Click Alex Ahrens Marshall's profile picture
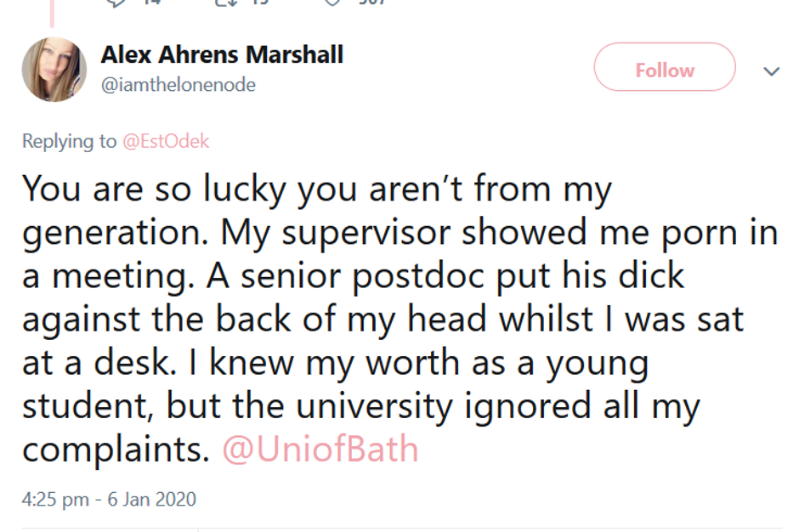Screen dimensions: 799x532 pos(54,69)
